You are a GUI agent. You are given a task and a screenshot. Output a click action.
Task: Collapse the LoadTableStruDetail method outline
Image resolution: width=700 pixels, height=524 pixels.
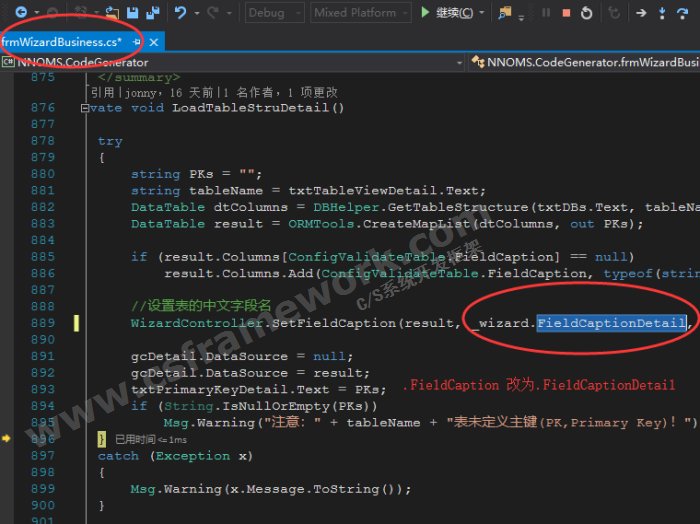pyautogui.click(x=84, y=107)
